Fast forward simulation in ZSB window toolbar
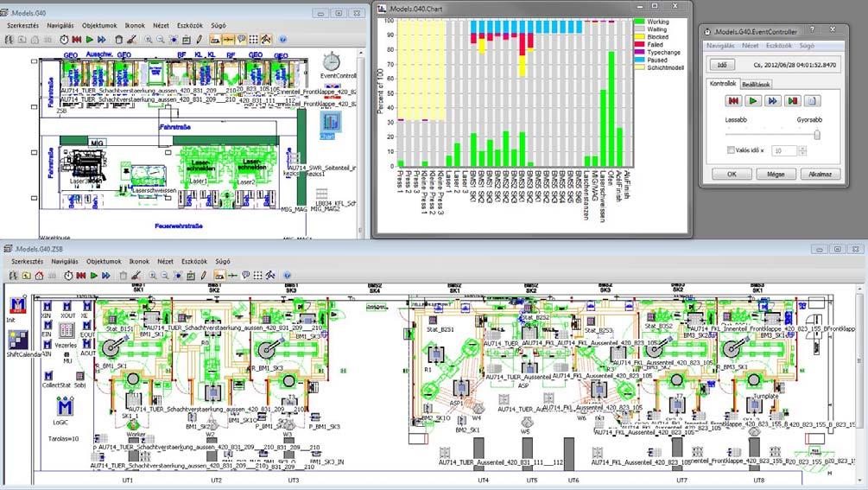This screenshot has height=490, width=868. click(x=105, y=276)
